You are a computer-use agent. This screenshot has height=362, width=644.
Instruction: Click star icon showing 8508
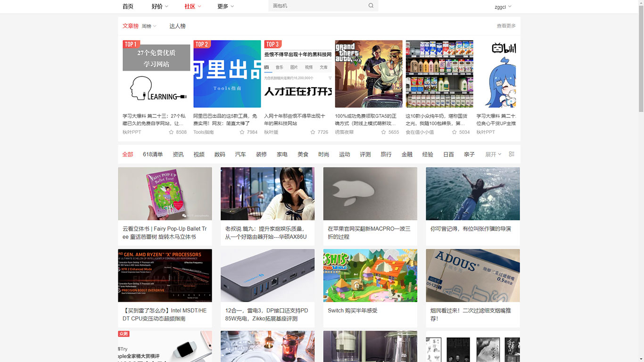tap(171, 132)
